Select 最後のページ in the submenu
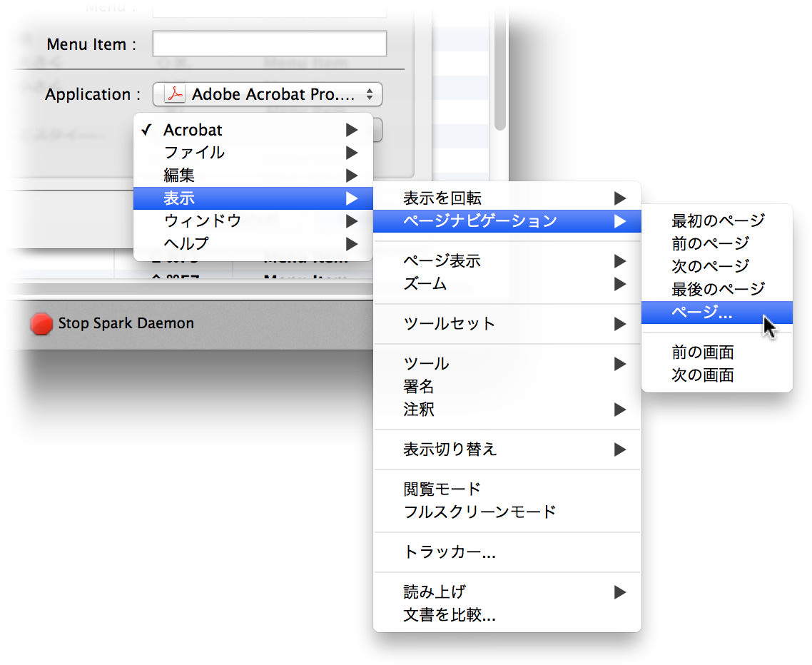Viewport: 812px width, 665px height. tap(716, 289)
